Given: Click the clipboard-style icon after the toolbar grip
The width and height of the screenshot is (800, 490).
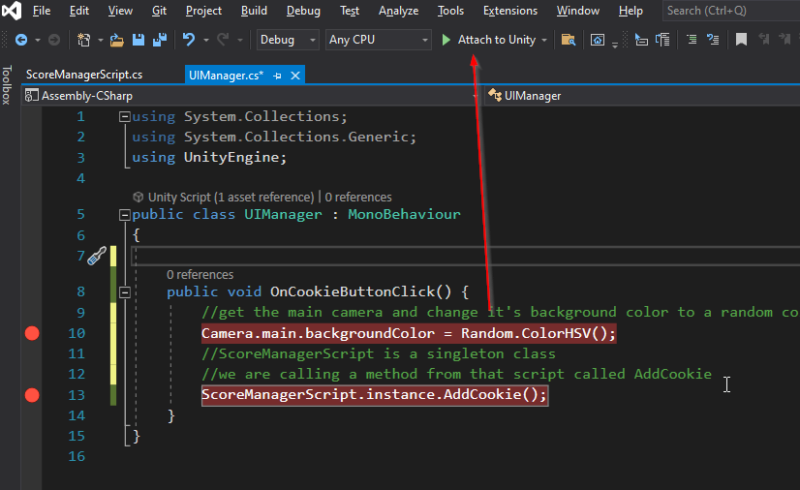Looking at the screenshot, I should (663, 40).
